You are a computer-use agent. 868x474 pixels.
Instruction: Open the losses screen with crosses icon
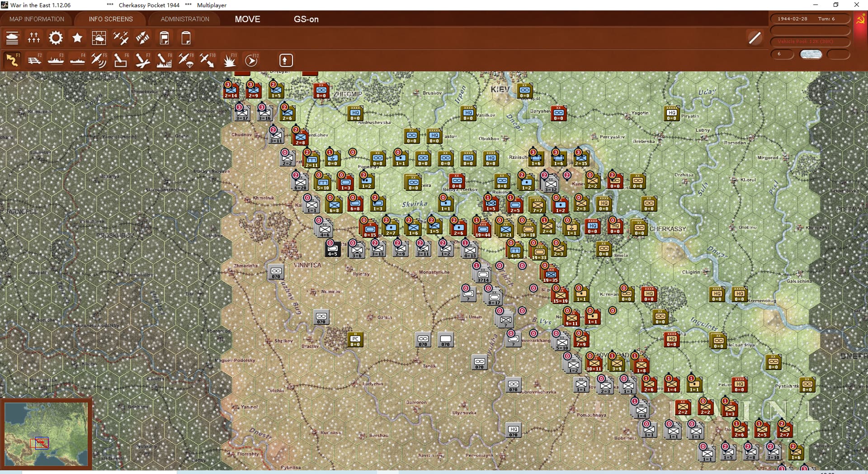(x=34, y=38)
